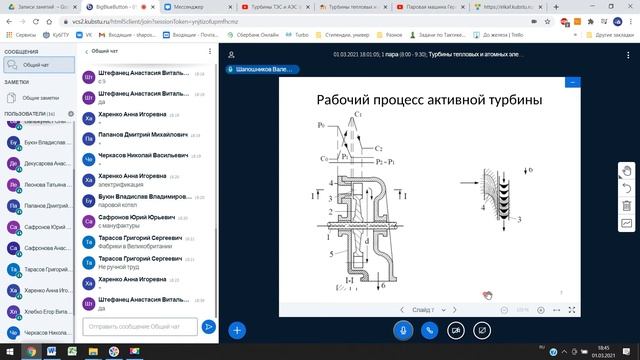Select the whiteboard pan hand tool
Image resolution: width=640 pixels, height=360 pixels.
pyautogui.click(x=627, y=171)
